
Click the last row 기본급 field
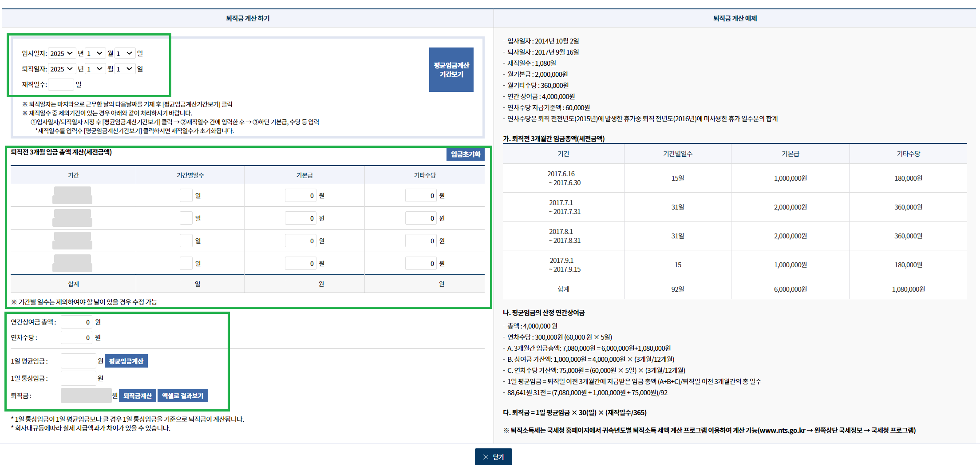300,263
